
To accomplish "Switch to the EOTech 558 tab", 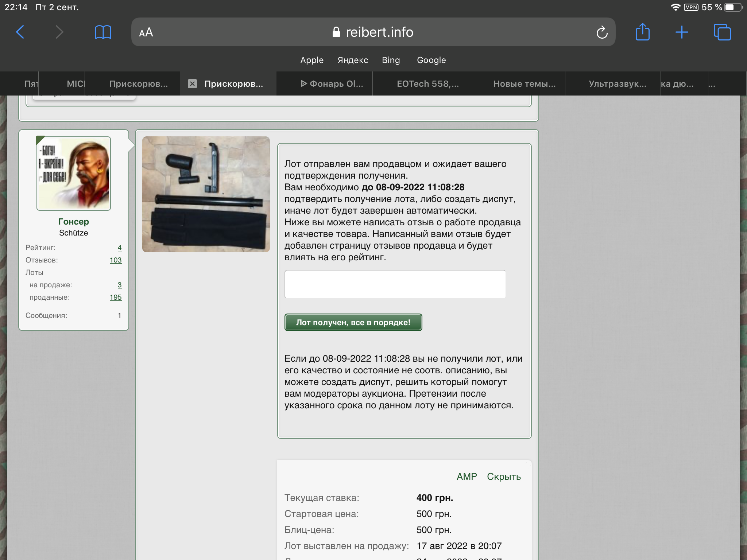I will (x=427, y=84).
